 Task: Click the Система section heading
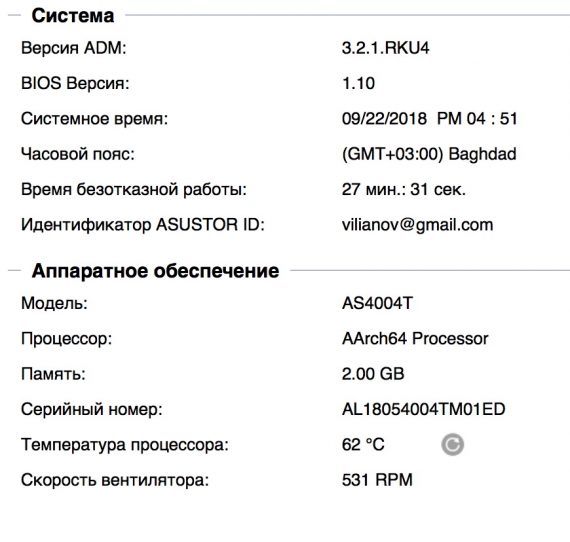(73, 16)
